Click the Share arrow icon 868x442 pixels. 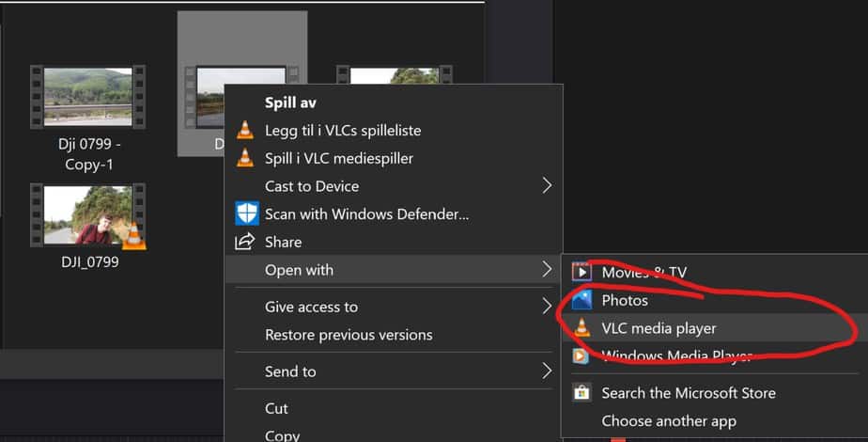point(244,242)
